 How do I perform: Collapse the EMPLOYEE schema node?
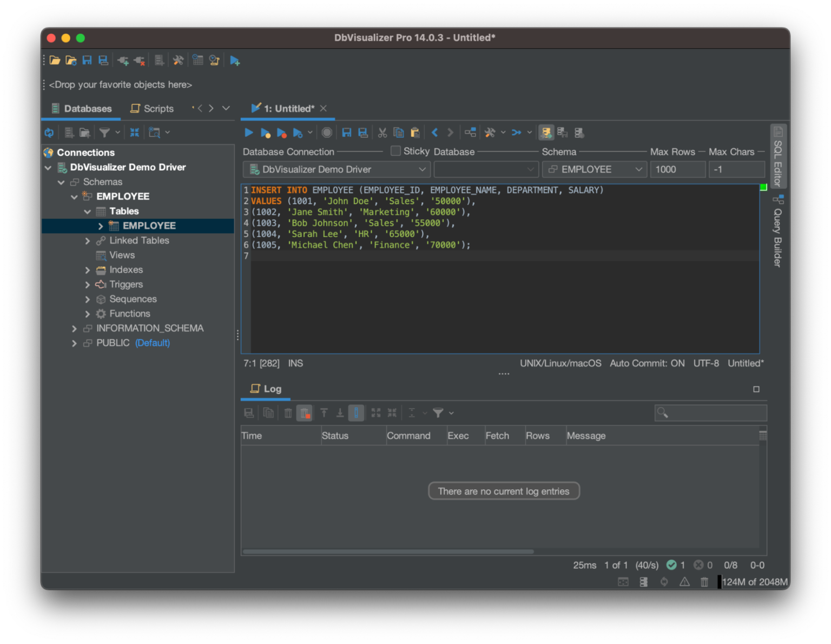point(75,196)
